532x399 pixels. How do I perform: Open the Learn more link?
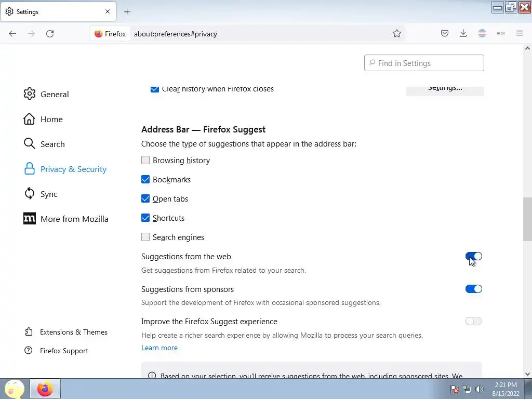click(159, 348)
